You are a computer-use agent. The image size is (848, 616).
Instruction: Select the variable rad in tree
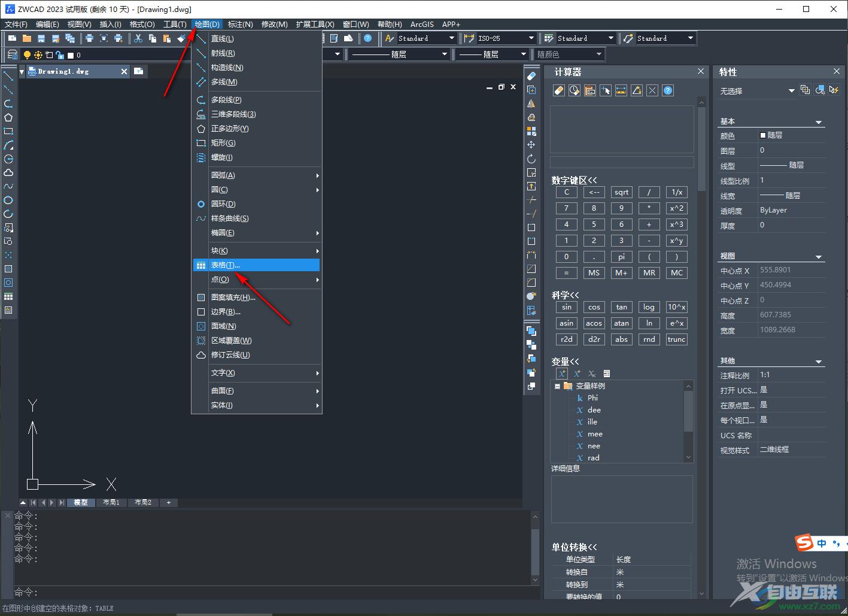click(x=594, y=458)
